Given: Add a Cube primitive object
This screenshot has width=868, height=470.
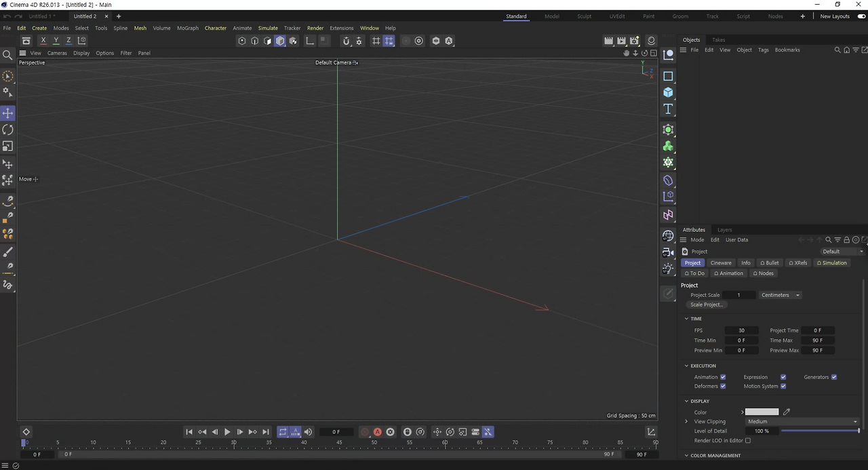Looking at the screenshot, I should 668,92.
